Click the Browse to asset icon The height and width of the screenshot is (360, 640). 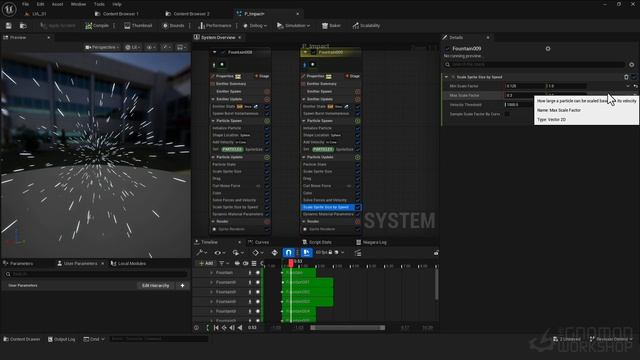pyautogui.click(x=23, y=26)
